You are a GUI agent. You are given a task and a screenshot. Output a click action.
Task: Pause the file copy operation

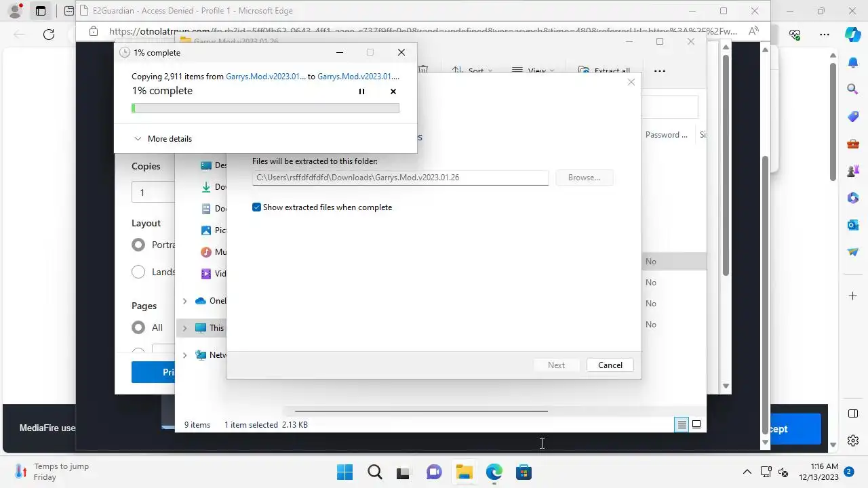click(361, 91)
